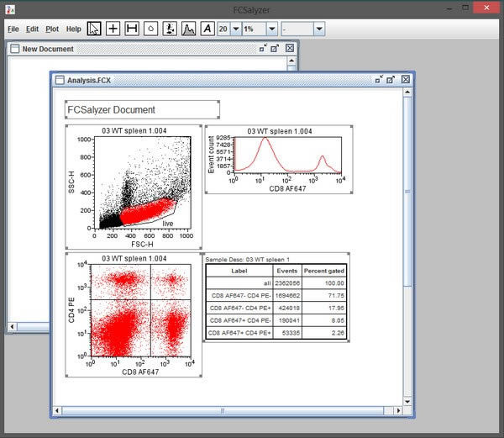Select the range gate tool

click(132, 28)
